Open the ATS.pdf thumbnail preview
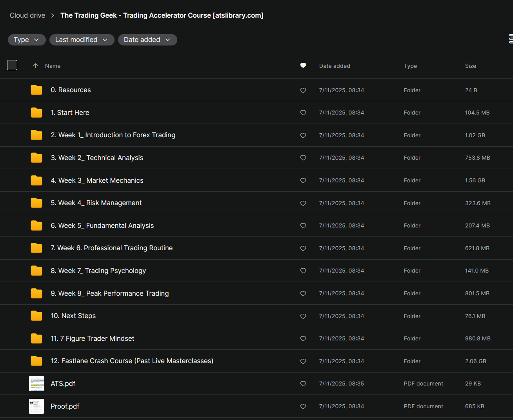 36,384
